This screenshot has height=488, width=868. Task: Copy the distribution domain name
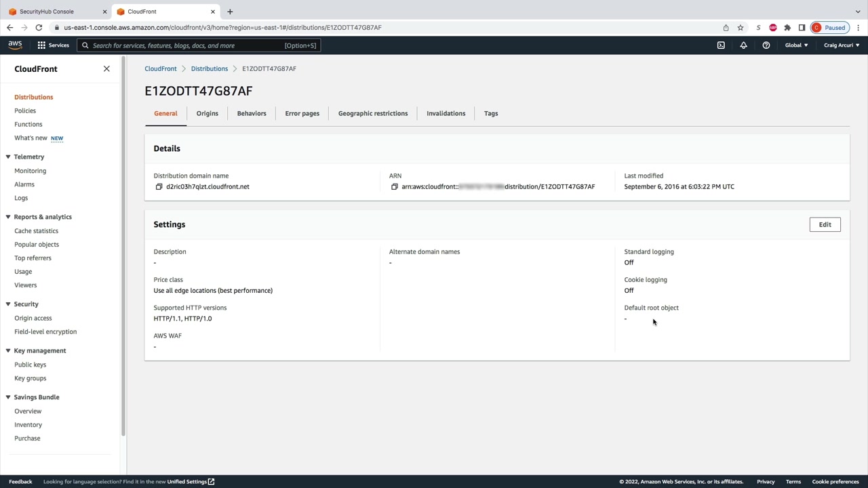(159, 187)
